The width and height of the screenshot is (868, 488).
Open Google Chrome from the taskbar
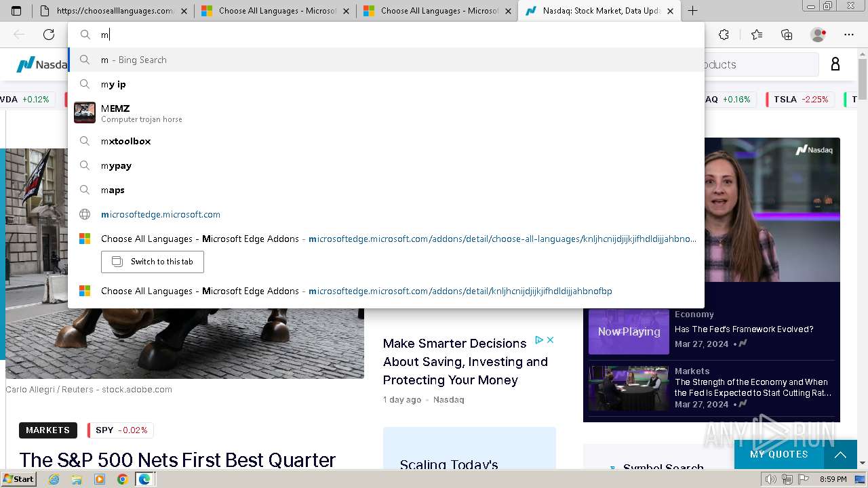[x=122, y=479]
